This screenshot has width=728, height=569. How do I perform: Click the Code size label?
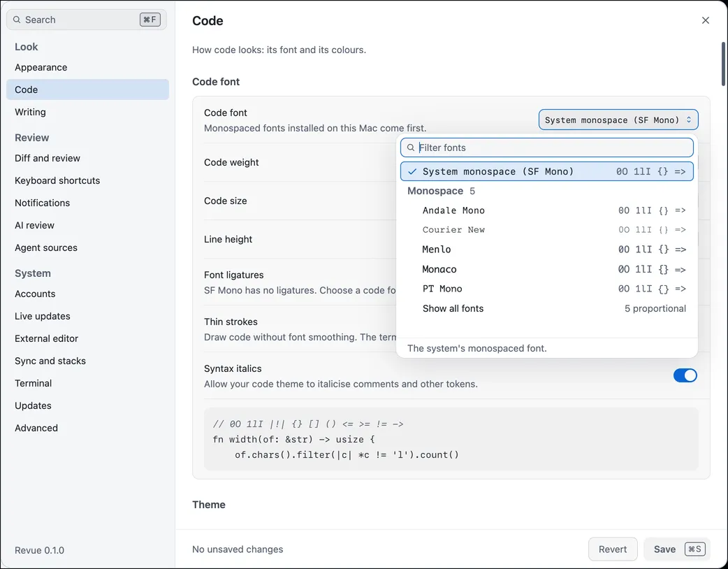tap(225, 201)
